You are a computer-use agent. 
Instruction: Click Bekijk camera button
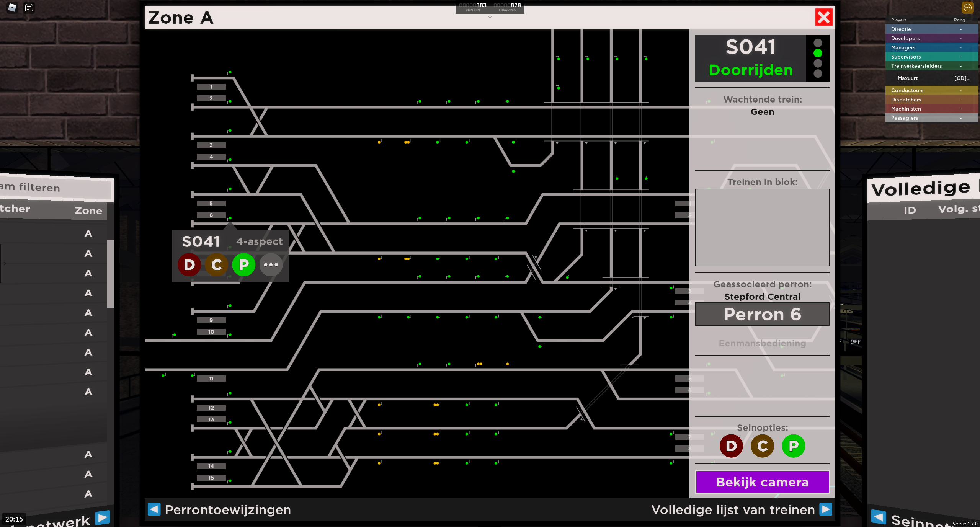[762, 482]
